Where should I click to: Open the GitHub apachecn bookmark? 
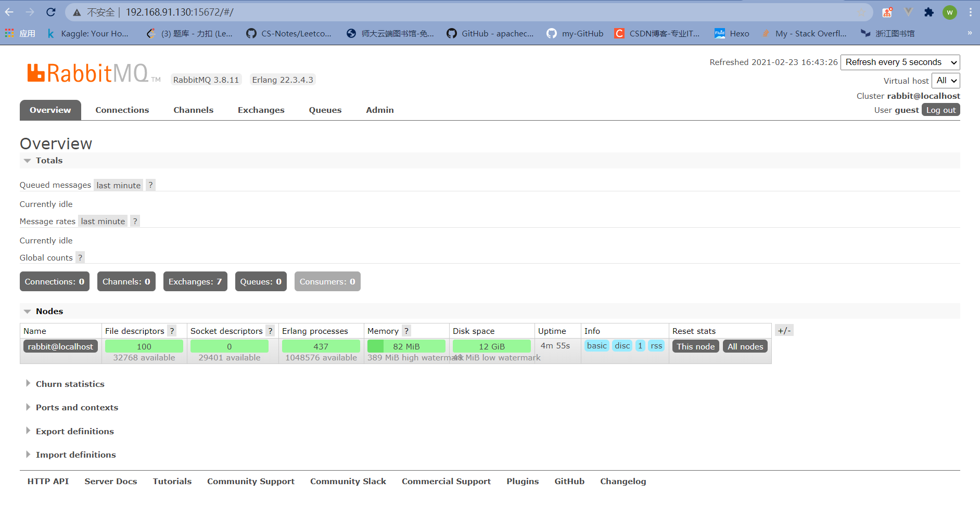tap(490, 33)
